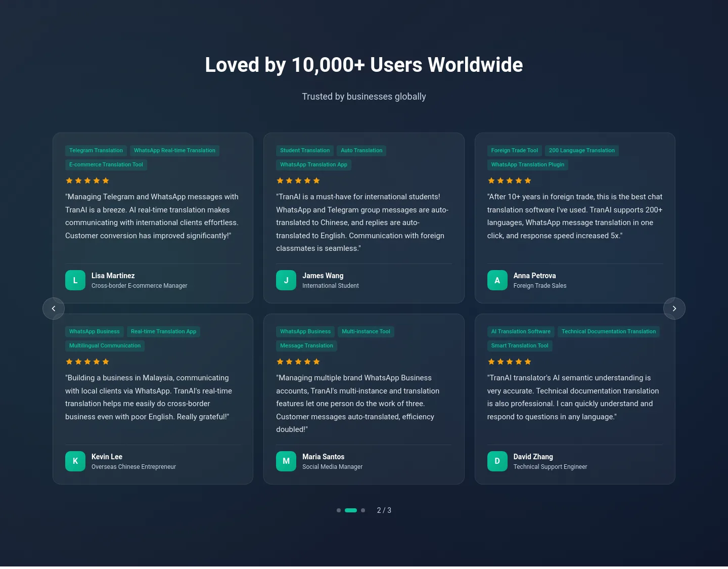Click the Trusted by businesses globally subtitle
The height and width of the screenshot is (569, 728).
tap(364, 97)
